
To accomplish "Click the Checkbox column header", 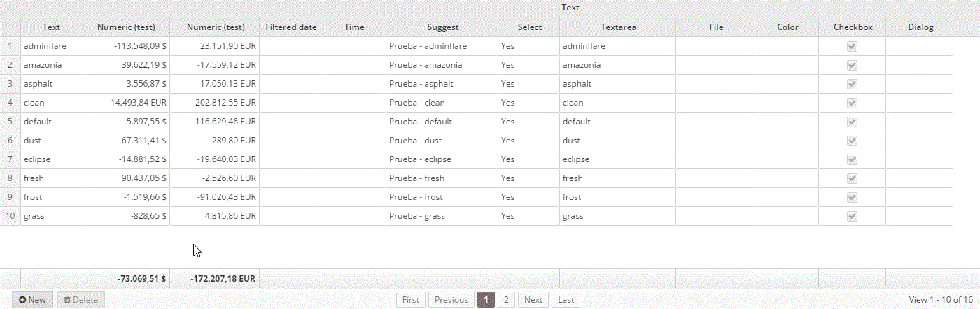I will click(853, 27).
